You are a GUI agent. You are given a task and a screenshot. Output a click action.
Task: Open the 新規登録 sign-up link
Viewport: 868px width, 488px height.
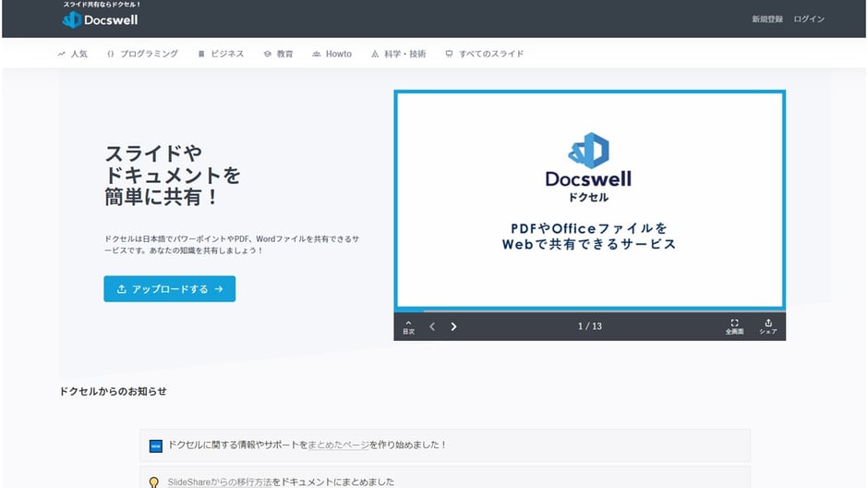766,18
